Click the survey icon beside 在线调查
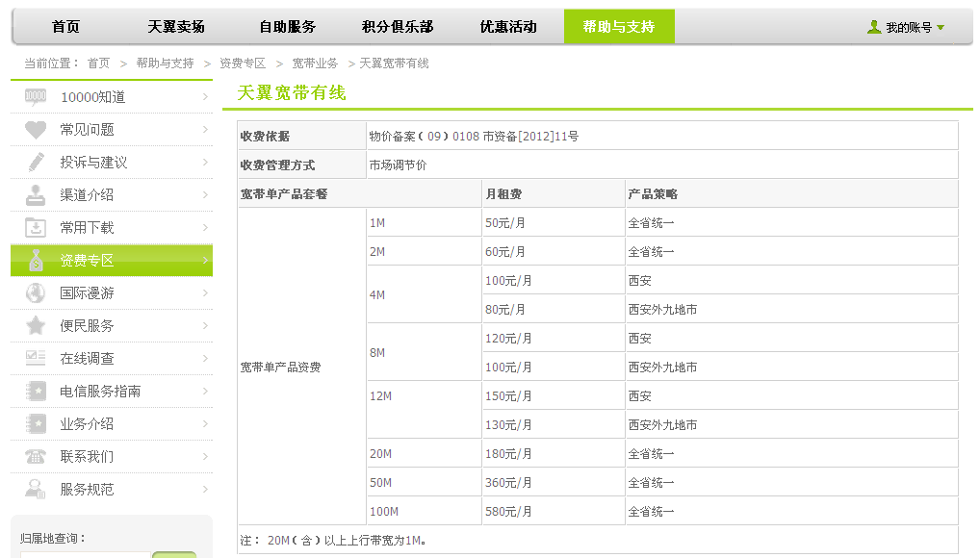The width and height of the screenshot is (980, 558). click(x=36, y=358)
